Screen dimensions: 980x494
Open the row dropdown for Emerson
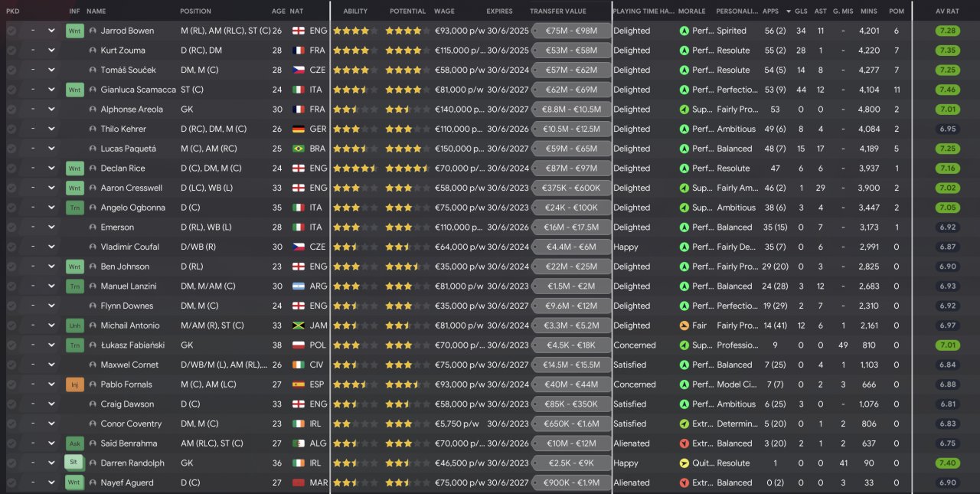(x=51, y=227)
